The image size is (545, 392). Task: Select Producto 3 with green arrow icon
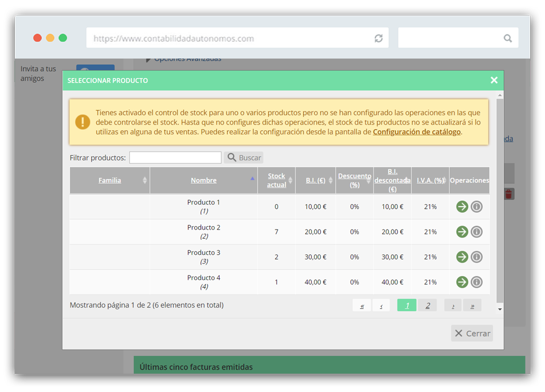[x=462, y=257]
